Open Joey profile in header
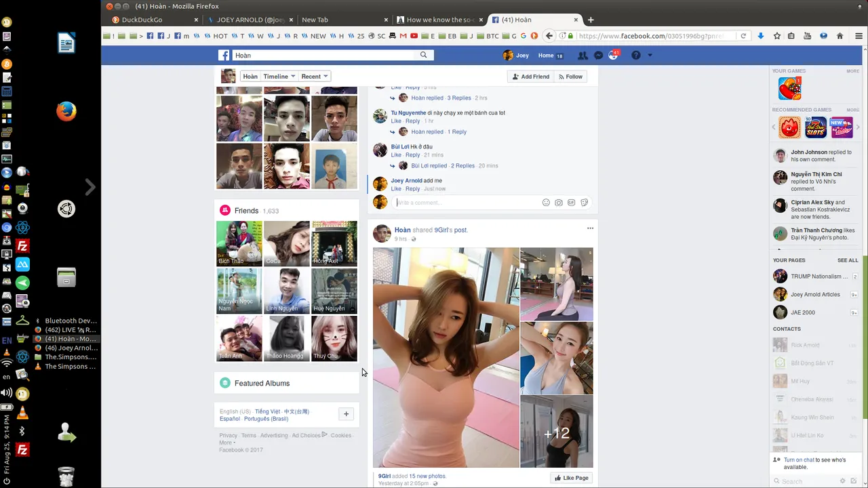868x488 pixels. [516, 56]
